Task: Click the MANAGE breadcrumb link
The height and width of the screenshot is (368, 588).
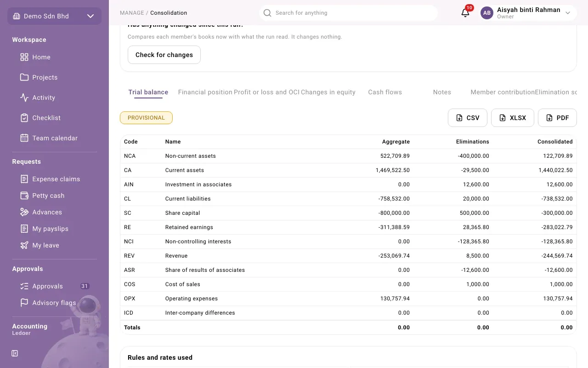Action: tap(132, 13)
